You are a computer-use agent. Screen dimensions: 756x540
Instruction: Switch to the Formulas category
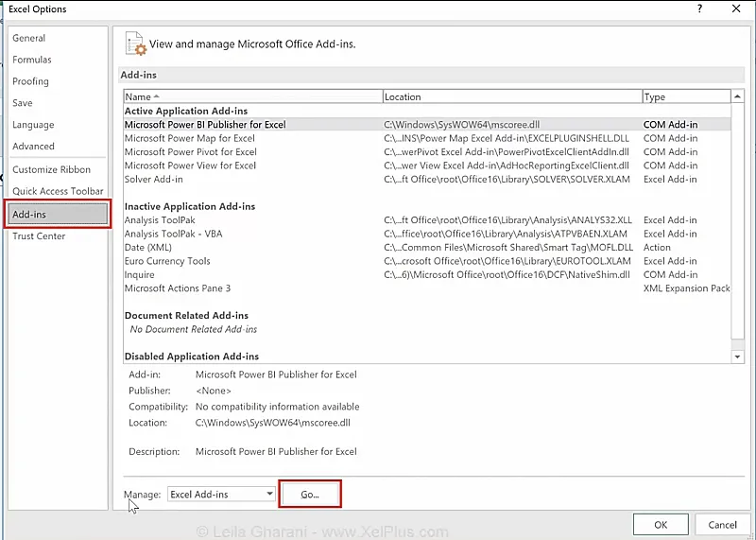(32, 60)
